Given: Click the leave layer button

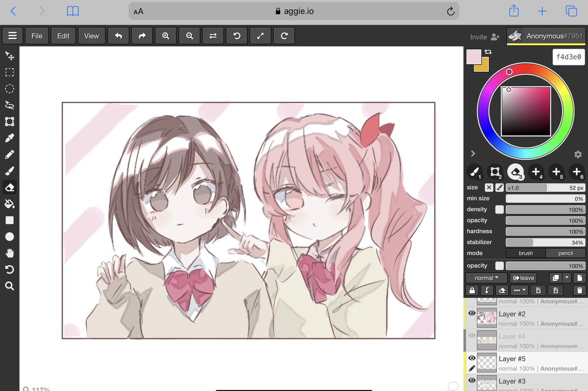Looking at the screenshot, I should pyautogui.click(x=523, y=278).
